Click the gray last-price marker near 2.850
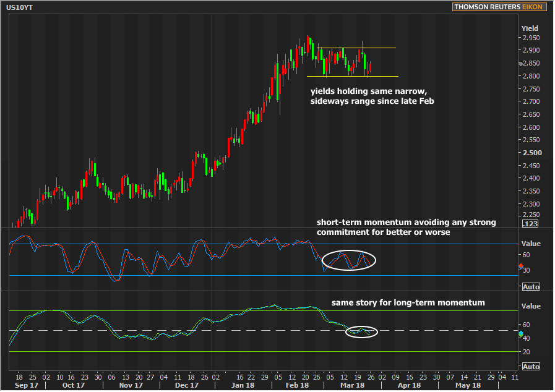 520,64
